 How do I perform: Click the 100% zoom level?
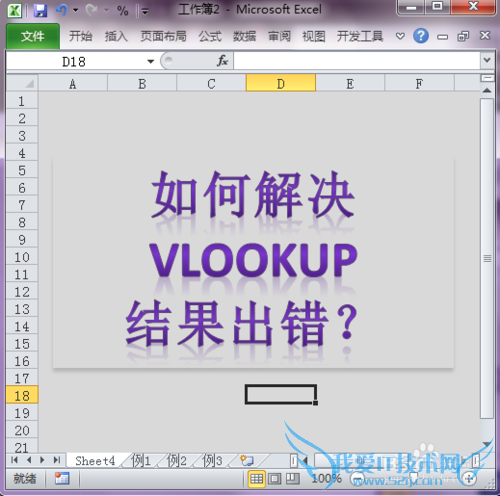click(x=326, y=479)
